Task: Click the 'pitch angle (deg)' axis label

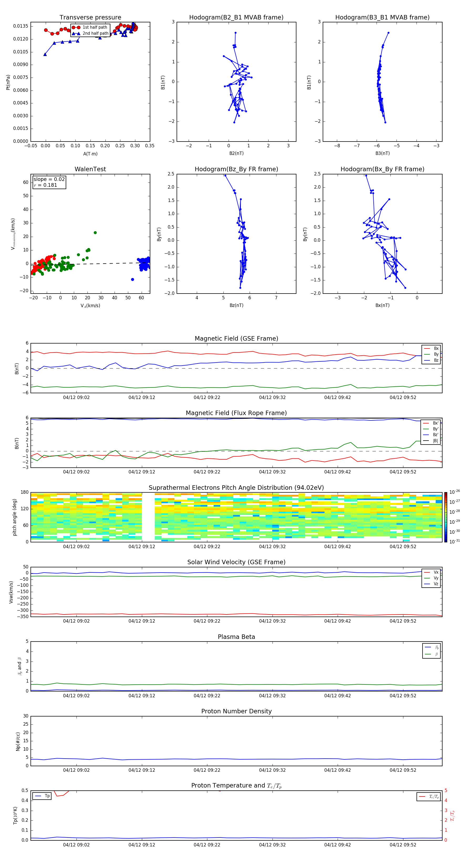Action: (x=14, y=517)
